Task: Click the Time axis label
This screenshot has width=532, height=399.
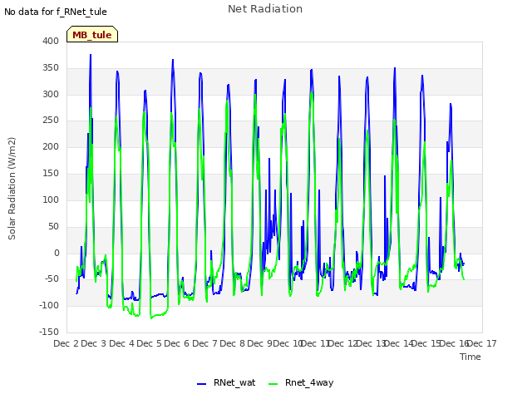Action: click(x=470, y=357)
